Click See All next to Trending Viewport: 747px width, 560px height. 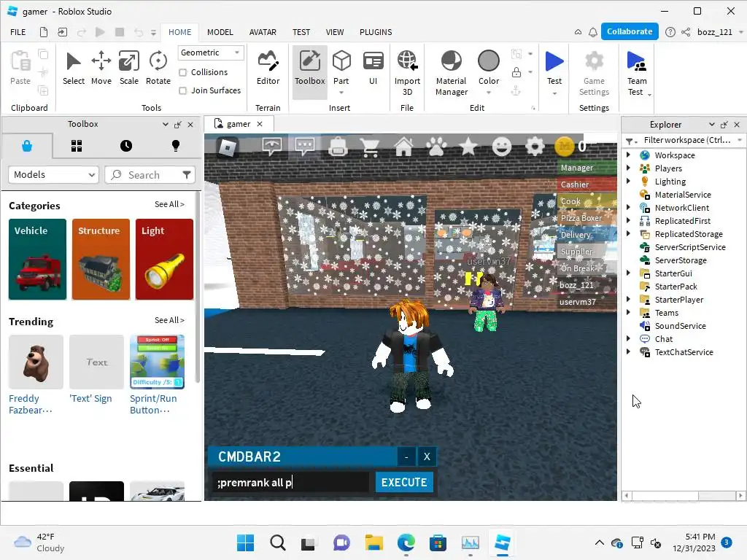(x=169, y=321)
